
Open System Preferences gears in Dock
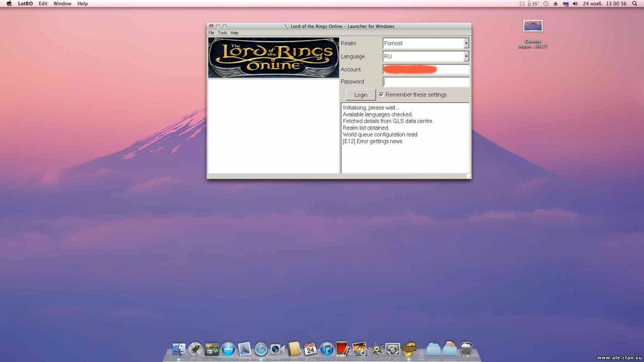click(x=392, y=349)
